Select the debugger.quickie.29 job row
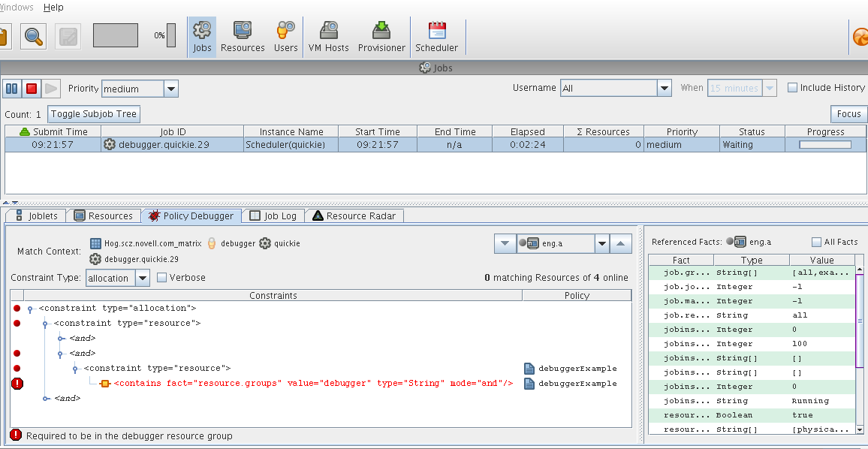 (436, 144)
